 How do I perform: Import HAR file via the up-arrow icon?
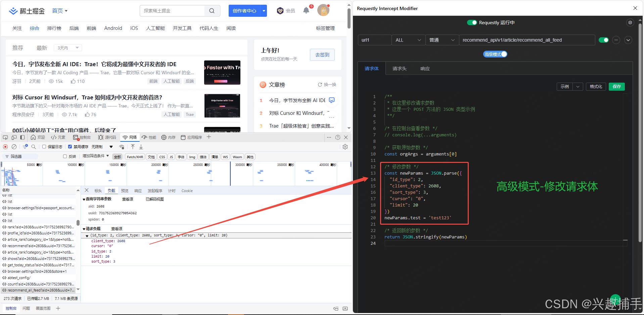point(133,147)
